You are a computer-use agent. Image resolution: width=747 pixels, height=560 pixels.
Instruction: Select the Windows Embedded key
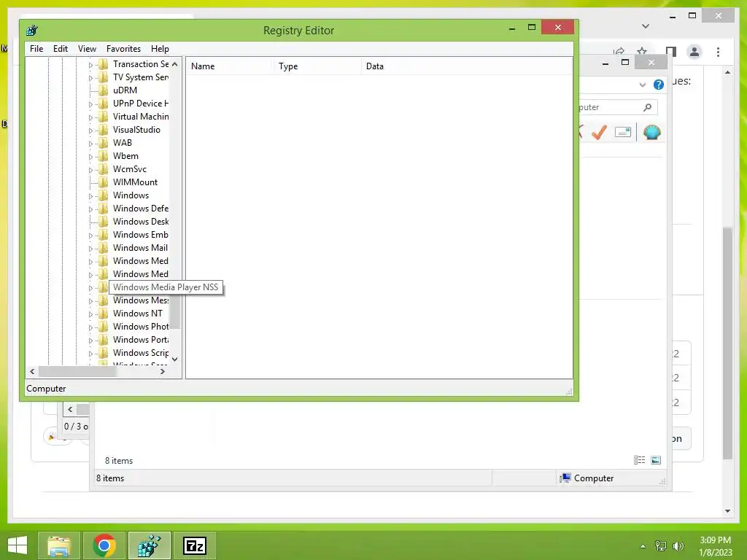click(x=141, y=234)
